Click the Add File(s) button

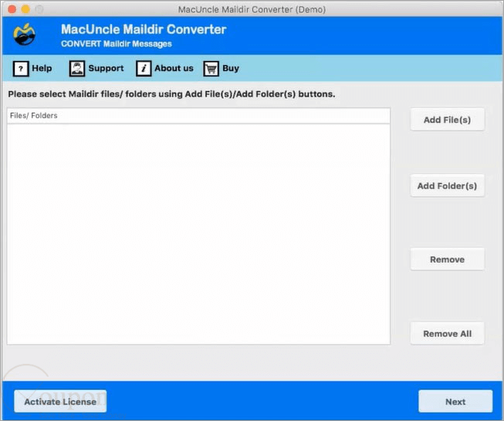447,120
